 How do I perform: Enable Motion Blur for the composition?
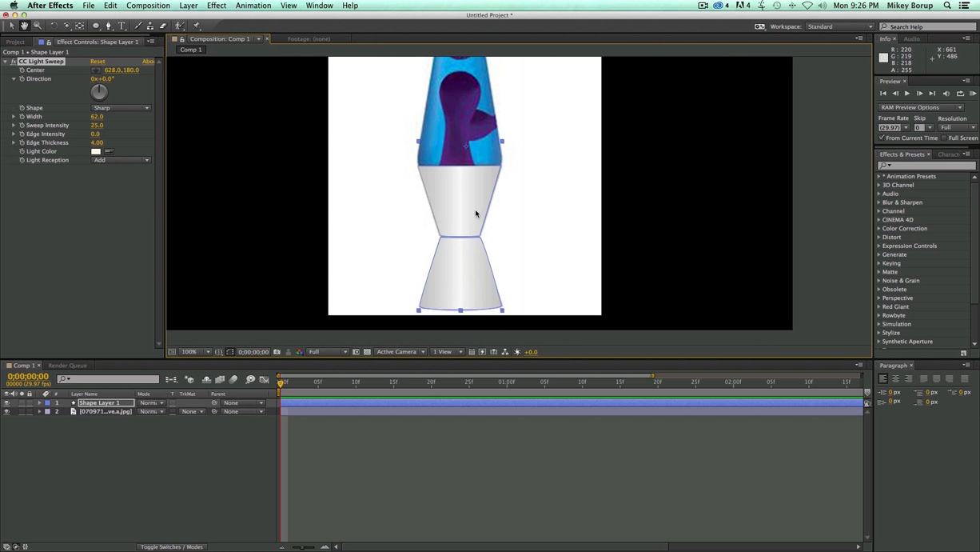coord(233,378)
